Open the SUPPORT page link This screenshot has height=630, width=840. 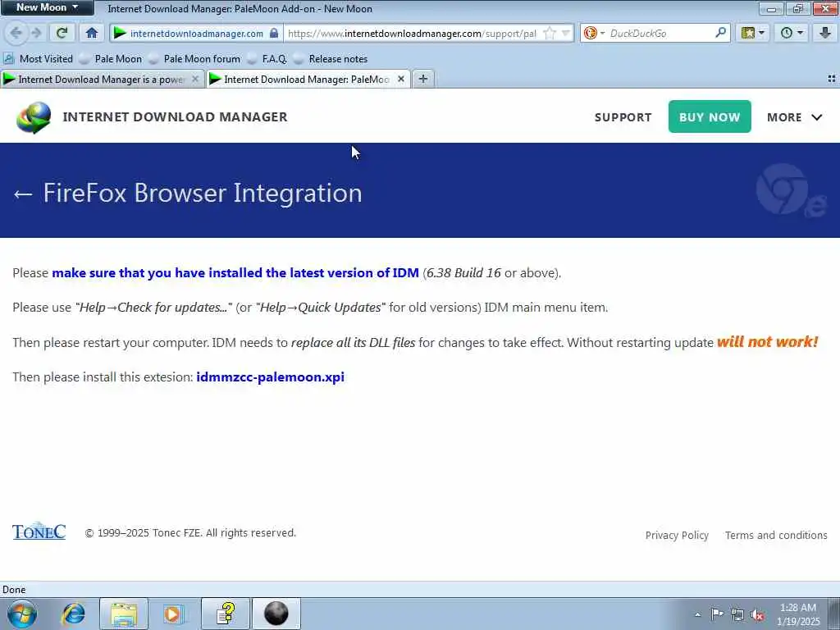(623, 117)
